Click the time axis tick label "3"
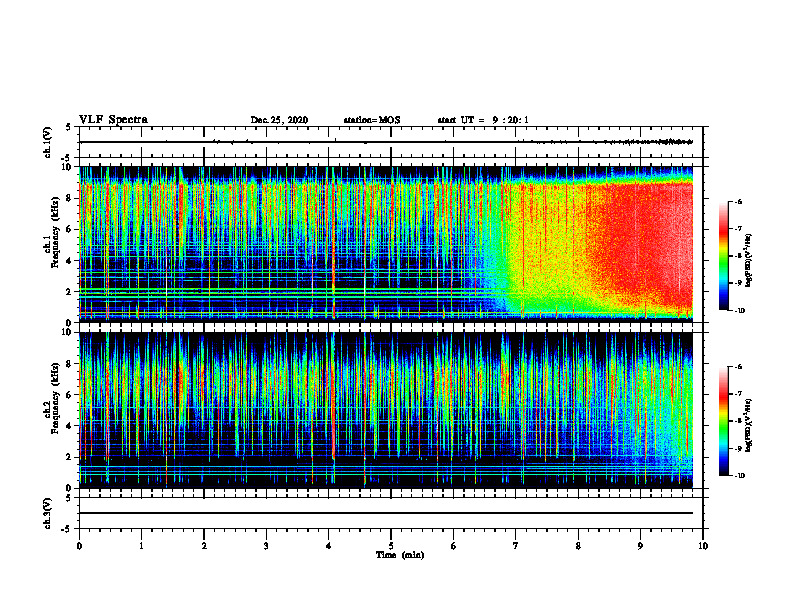792x612 pixels. (266, 546)
